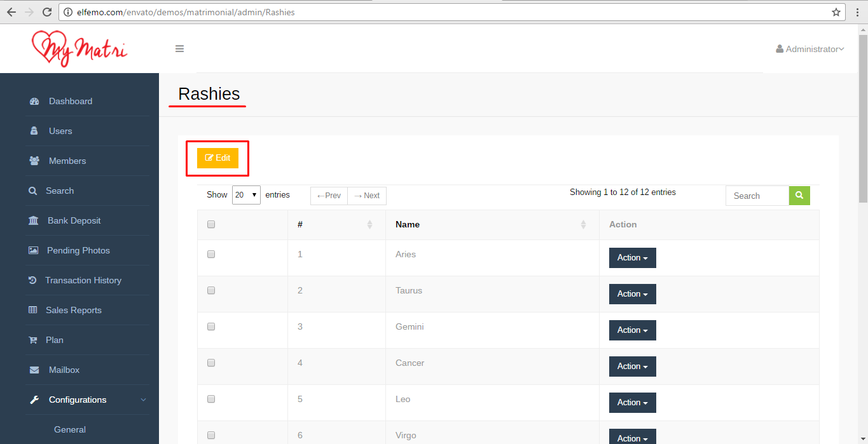Check the Taurus row checkbox

click(211, 290)
